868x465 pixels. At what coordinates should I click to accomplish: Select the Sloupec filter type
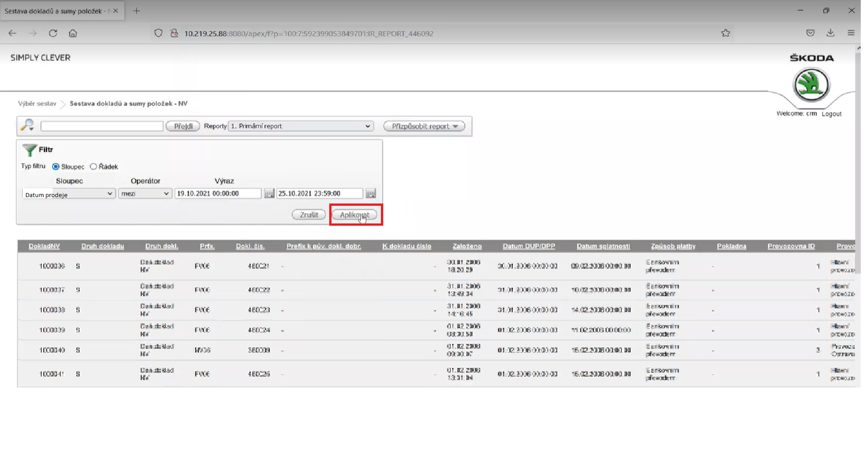pos(56,167)
